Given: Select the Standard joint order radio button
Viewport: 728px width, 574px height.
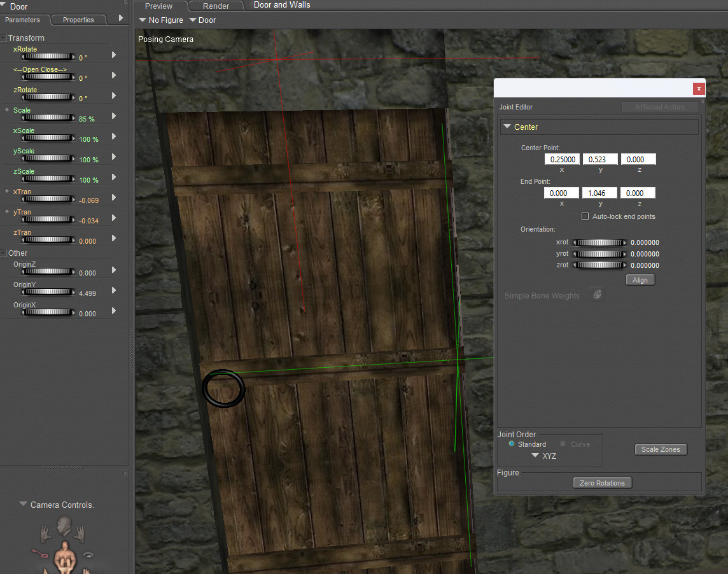Looking at the screenshot, I should 511,444.
